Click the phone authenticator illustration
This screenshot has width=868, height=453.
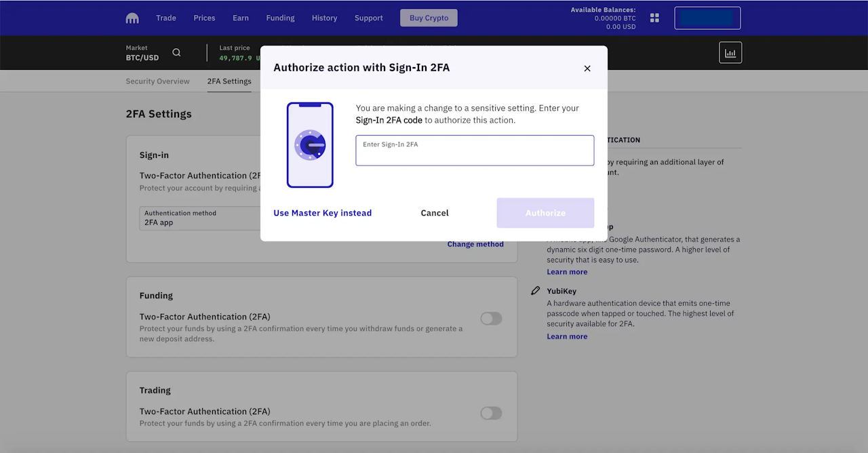click(310, 145)
